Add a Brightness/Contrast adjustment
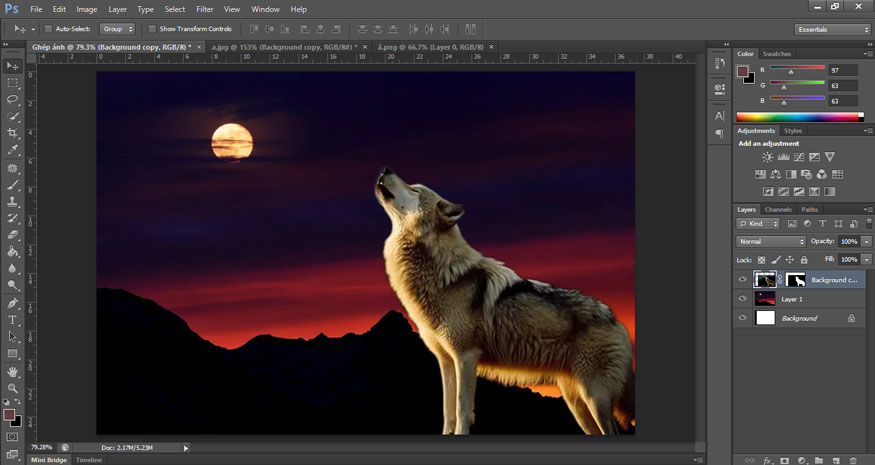Image resolution: width=875 pixels, height=465 pixels. [x=767, y=157]
